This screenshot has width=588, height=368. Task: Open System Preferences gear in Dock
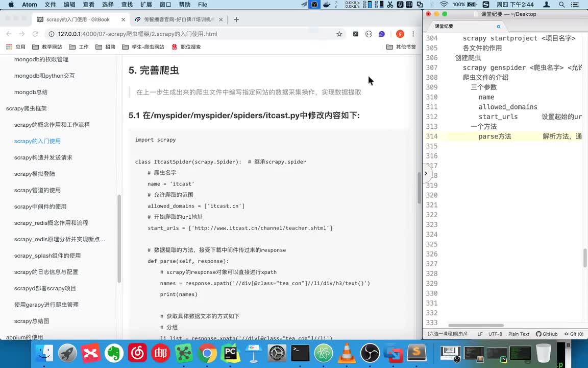277,353
